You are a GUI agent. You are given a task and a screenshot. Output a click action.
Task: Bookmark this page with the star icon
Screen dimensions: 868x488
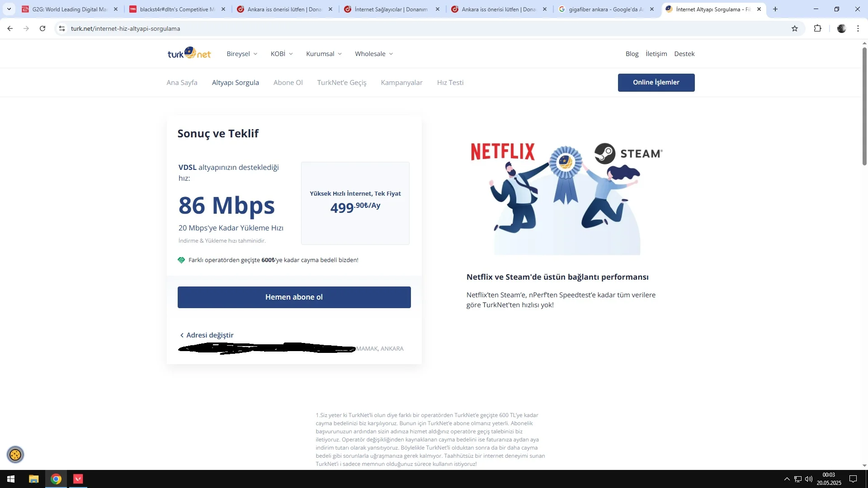pos(795,28)
